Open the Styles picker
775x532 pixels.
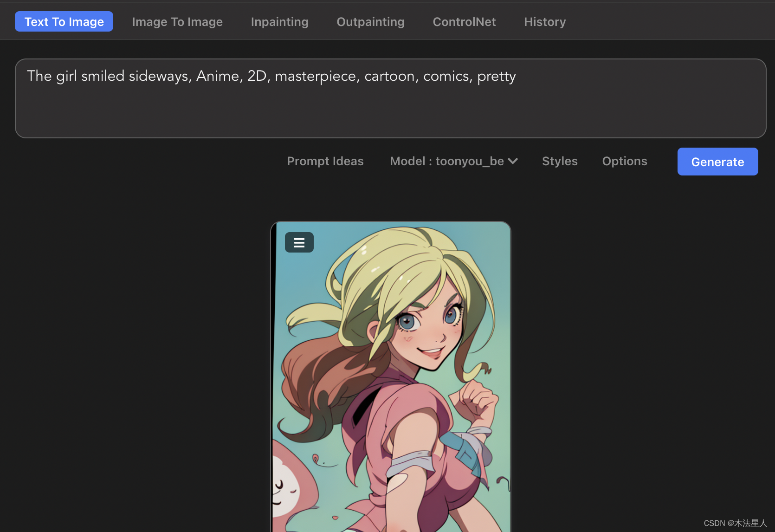coord(560,161)
